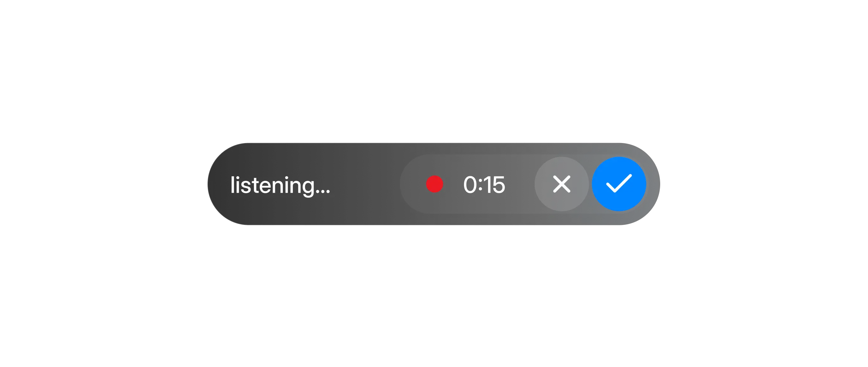868x367 pixels.
Task: Submit the recorded audio with checkmark
Action: coord(619,184)
